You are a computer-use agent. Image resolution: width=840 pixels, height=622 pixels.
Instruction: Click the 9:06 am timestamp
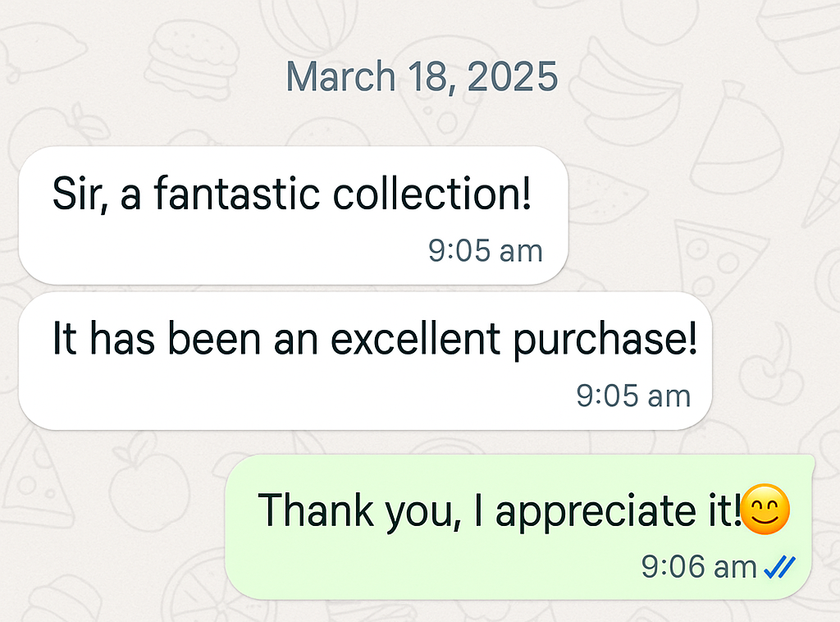699,566
